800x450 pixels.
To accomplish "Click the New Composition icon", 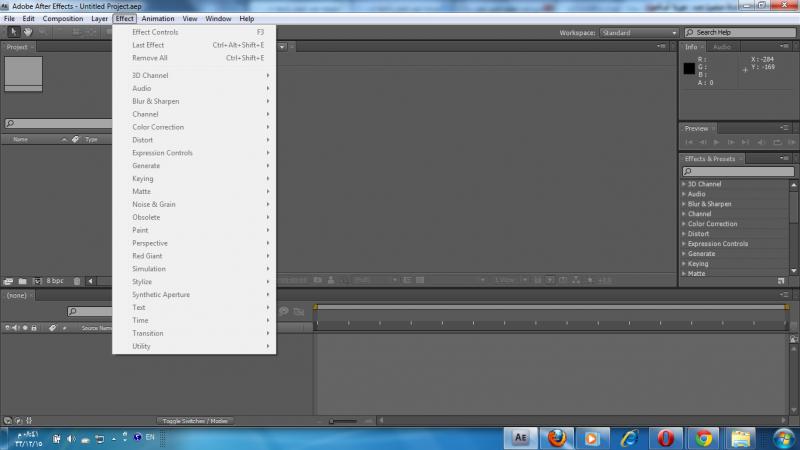I will coord(37,281).
